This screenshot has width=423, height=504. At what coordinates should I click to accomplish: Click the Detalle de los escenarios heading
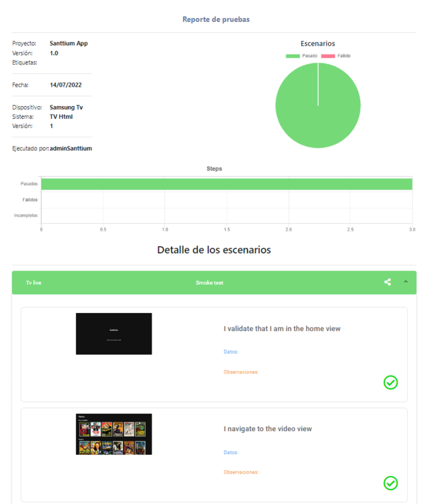tap(214, 250)
